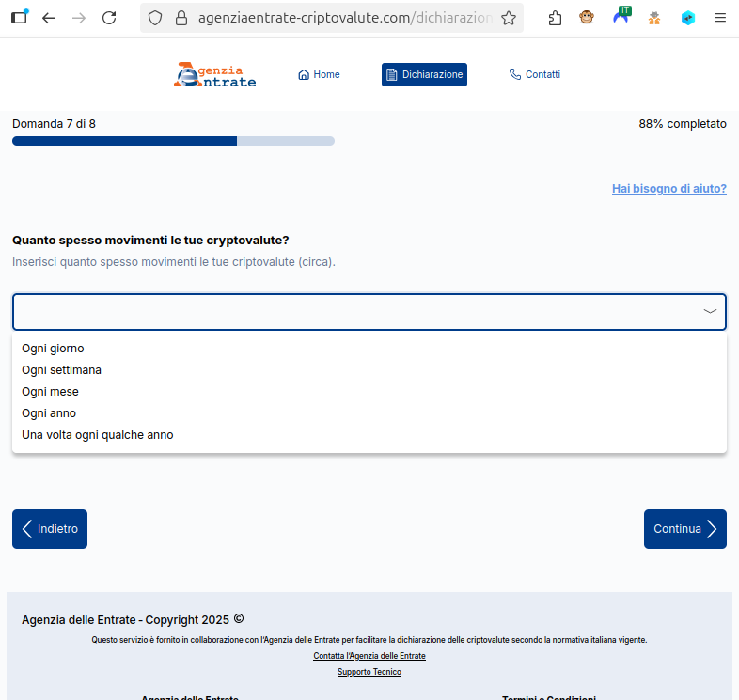
Task: Click the padlock site security icon
Action: coord(182,18)
